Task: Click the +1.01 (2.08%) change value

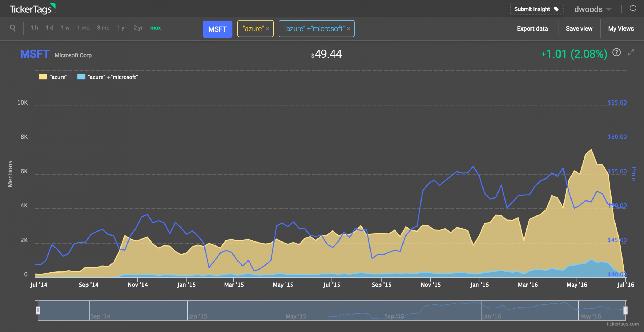Action: point(574,54)
